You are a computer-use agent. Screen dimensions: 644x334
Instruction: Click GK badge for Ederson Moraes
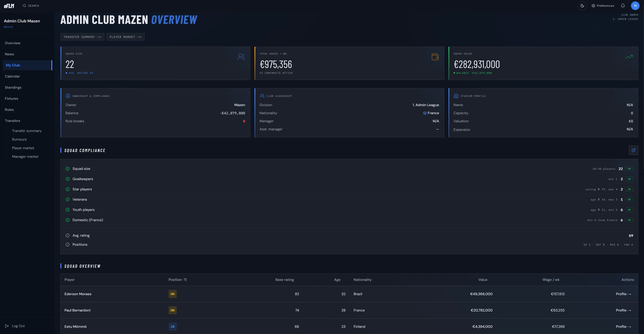pyautogui.click(x=172, y=294)
